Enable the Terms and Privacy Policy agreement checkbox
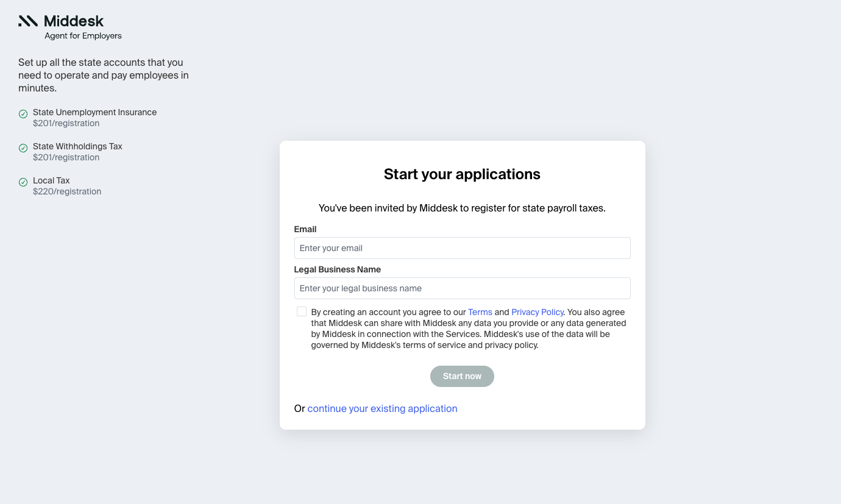 point(301,311)
